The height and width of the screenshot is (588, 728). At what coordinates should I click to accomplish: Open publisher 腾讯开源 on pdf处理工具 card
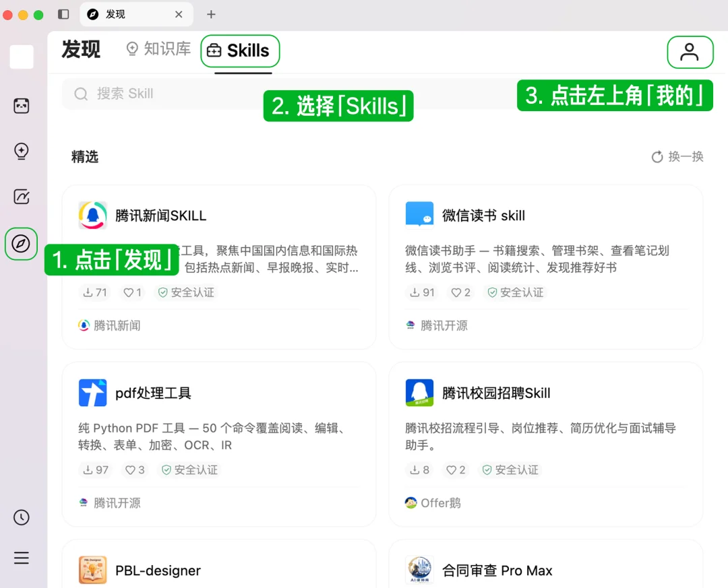coord(110,503)
